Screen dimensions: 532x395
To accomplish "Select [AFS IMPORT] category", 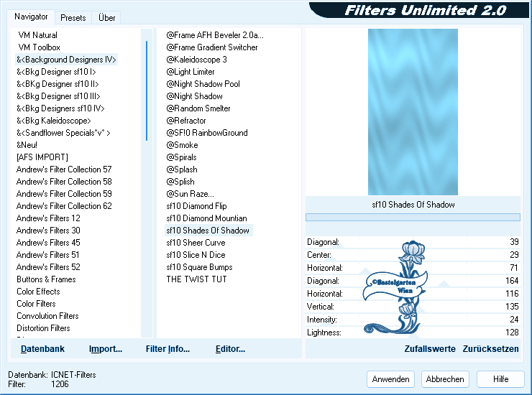I will (42, 157).
